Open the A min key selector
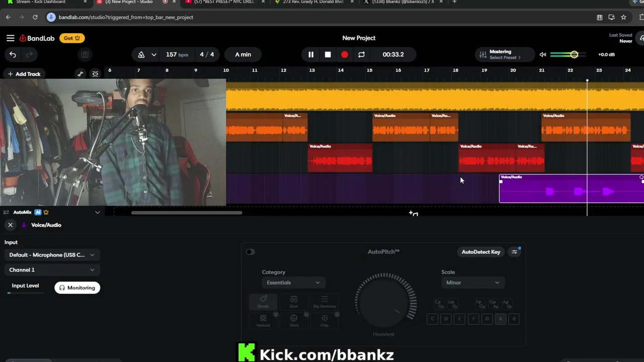Screen dimensions: 644x362 [x=243, y=54]
